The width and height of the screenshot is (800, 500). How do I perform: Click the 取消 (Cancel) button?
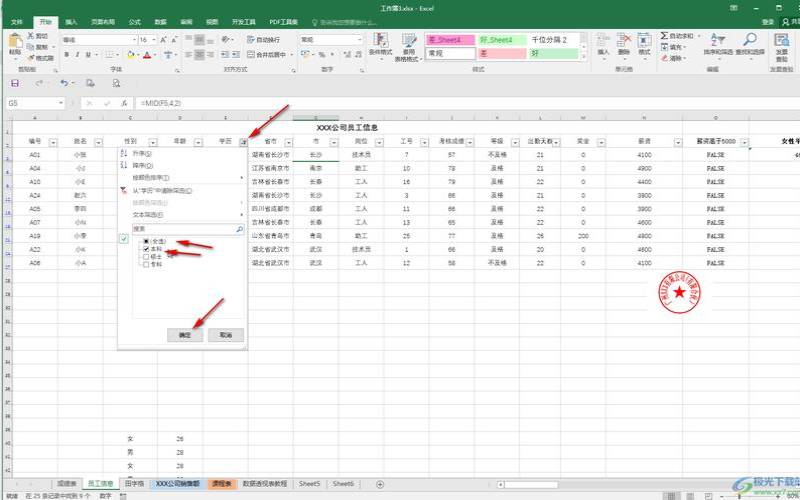(226, 335)
